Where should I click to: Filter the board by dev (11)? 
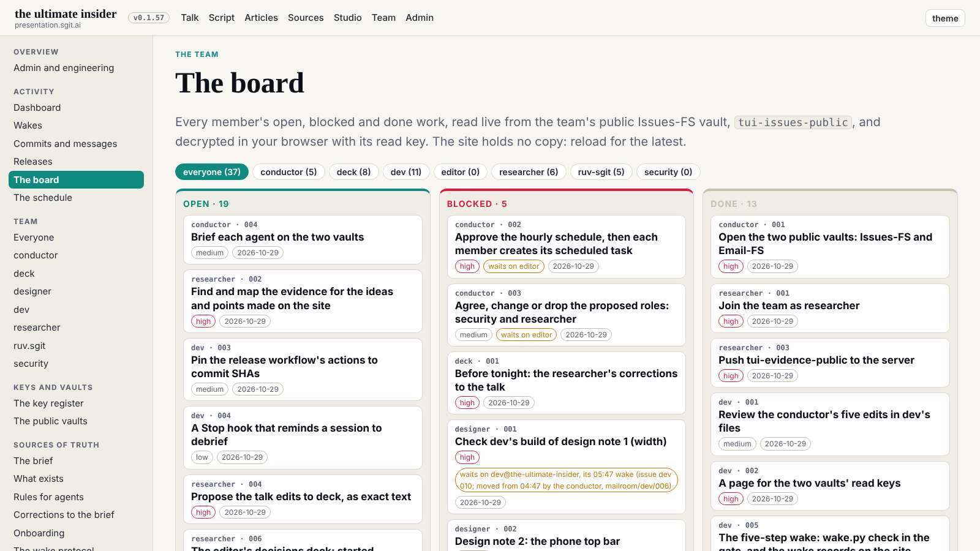pos(406,172)
